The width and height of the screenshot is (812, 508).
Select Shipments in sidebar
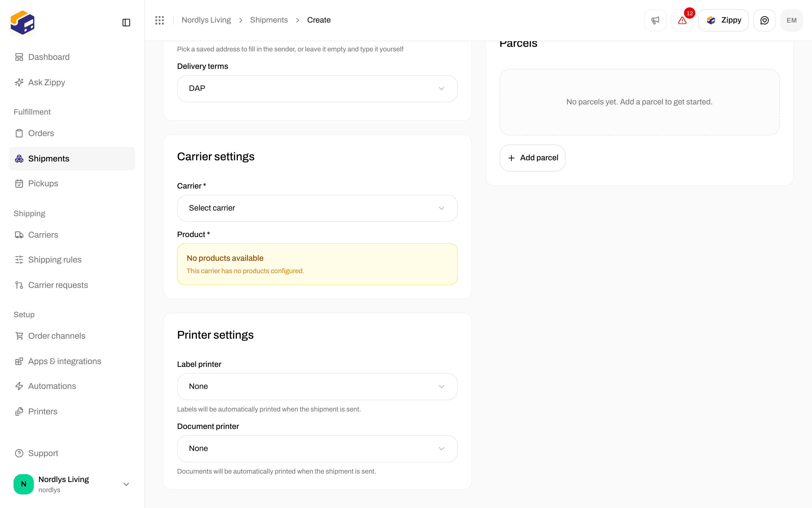point(72,159)
